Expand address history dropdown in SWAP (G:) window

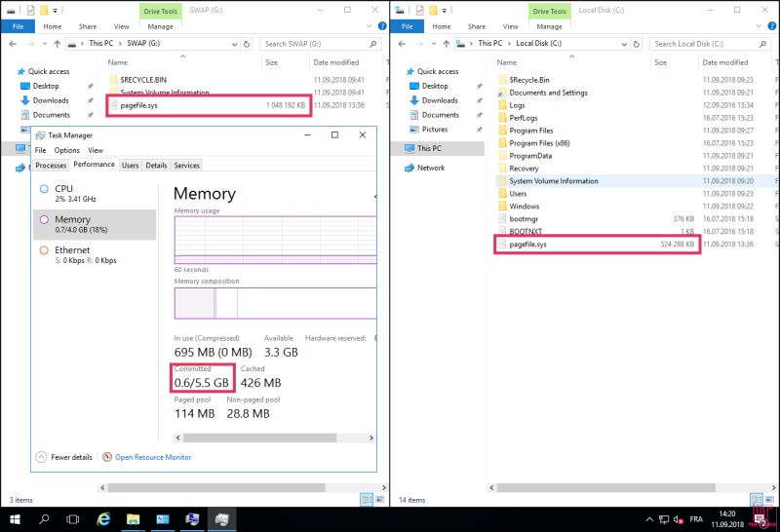point(234,44)
